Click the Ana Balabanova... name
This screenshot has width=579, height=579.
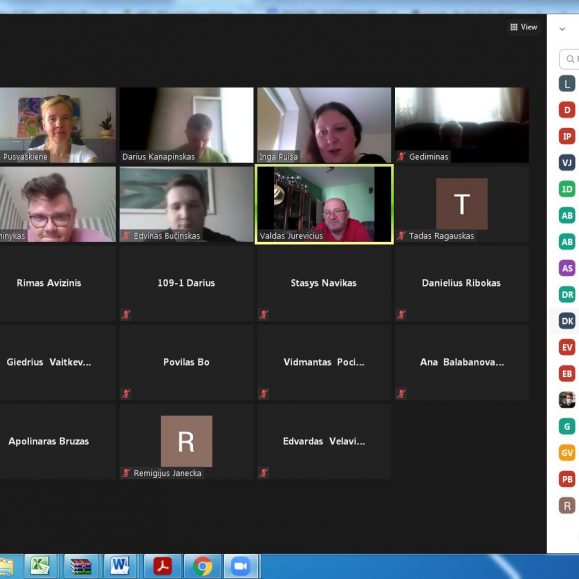click(x=462, y=362)
